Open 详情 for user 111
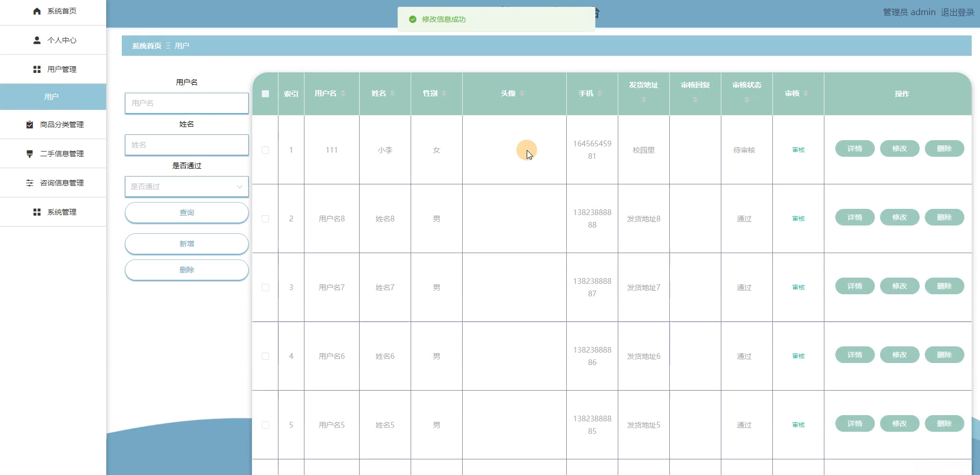The width and height of the screenshot is (980, 475). (x=855, y=148)
